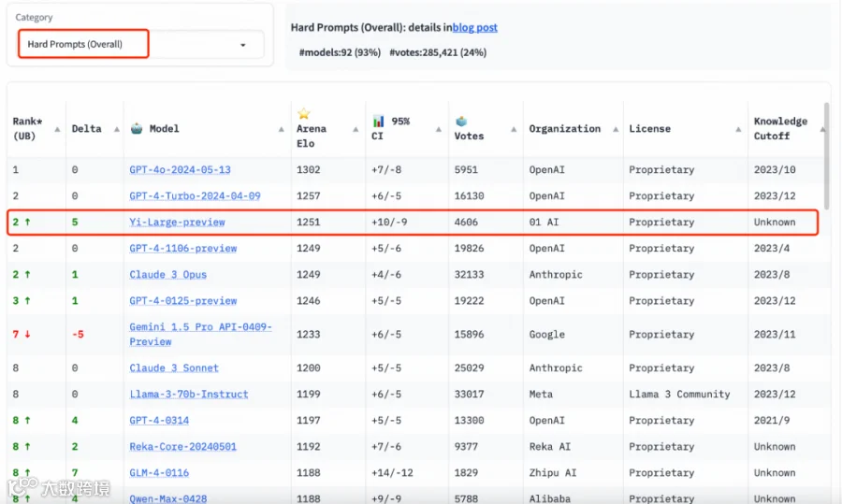Select the Hard Prompts (Overall) combo box
Viewport: 842px width, 504px height.
(140, 44)
